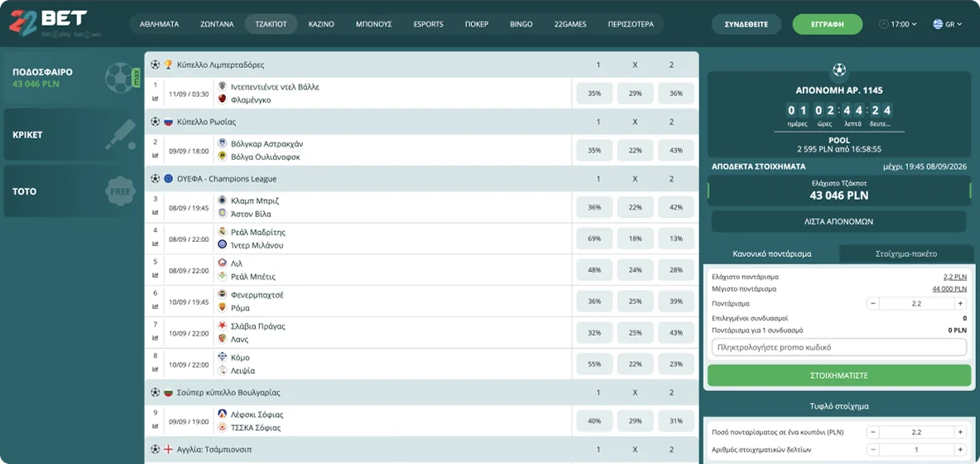Click the Κύπελλο Λιμπερταδόρες trophy icon
Screen dimensions: 980x464
point(168,65)
